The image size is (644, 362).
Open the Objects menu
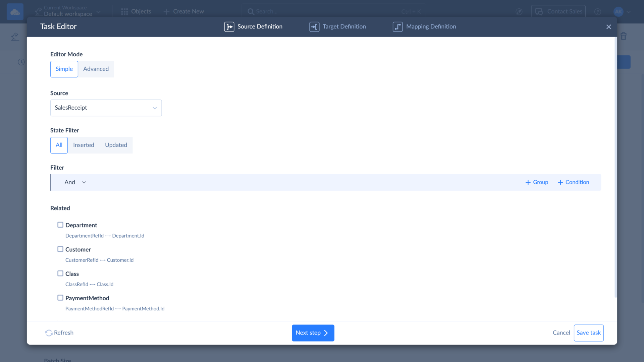click(136, 12)
